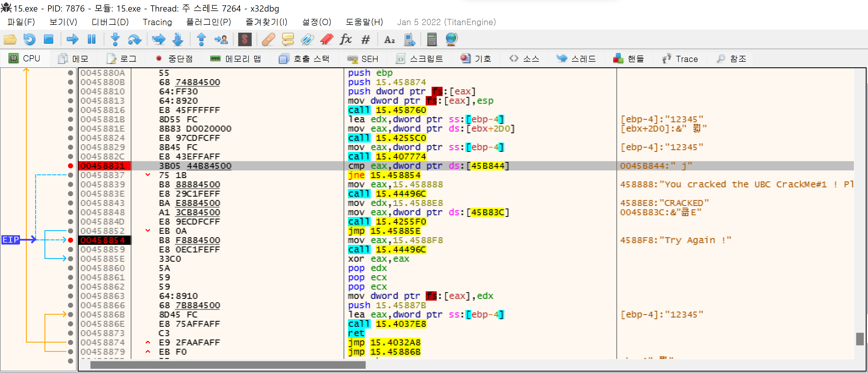The image size is (868, 373).
Task: Toggle breakpoint dot for address 00458824
Action: pyautogui.click(x=70, y=138)
